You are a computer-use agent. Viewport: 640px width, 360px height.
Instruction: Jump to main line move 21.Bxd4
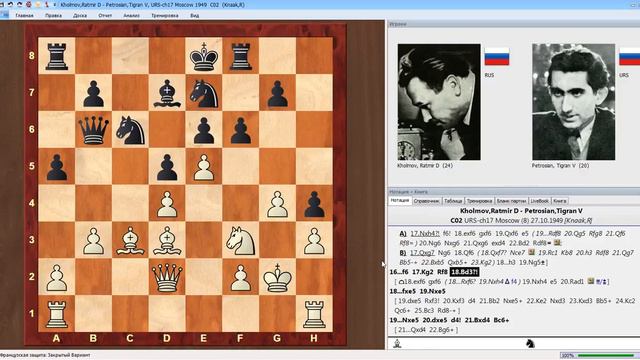coord(477,320)
